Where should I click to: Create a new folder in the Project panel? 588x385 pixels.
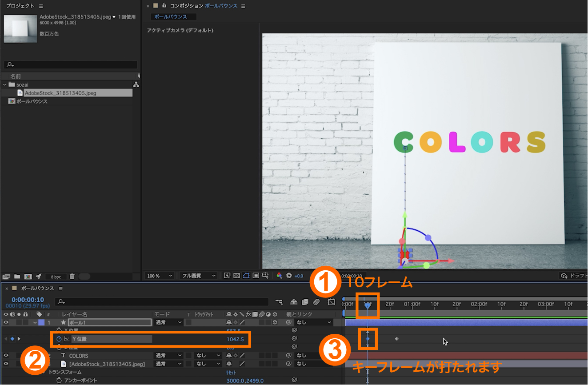pos(17,277)
